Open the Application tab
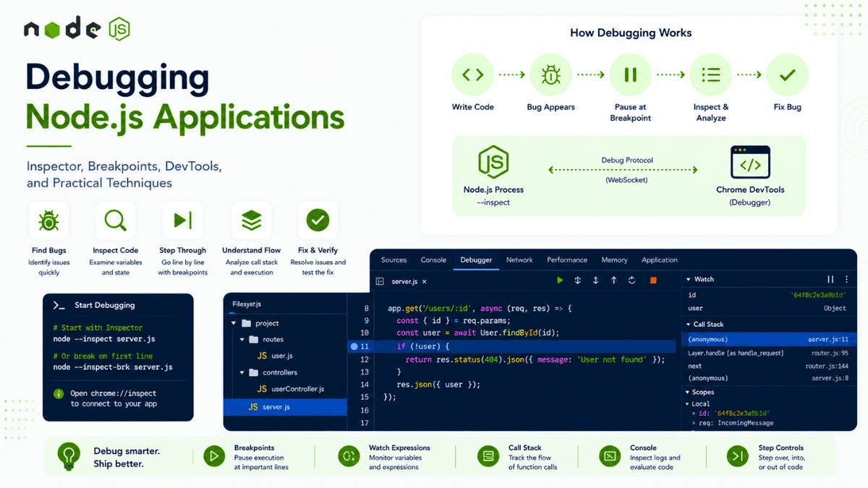868x488 pixels. coord(660,260)
